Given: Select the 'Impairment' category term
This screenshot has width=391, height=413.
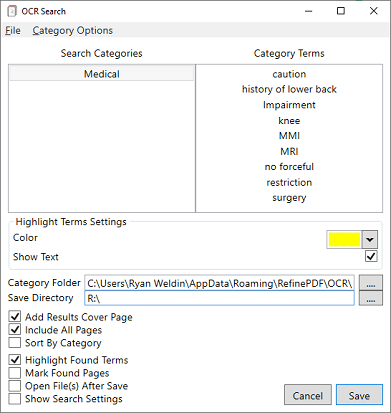Looking at the screenshot, I should click(x=289, y=105).
